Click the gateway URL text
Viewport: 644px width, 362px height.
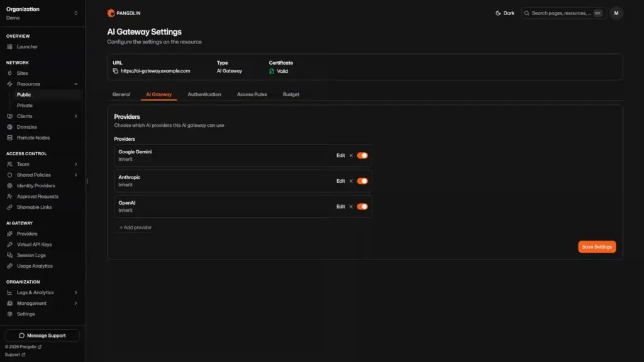pos(155,71)
